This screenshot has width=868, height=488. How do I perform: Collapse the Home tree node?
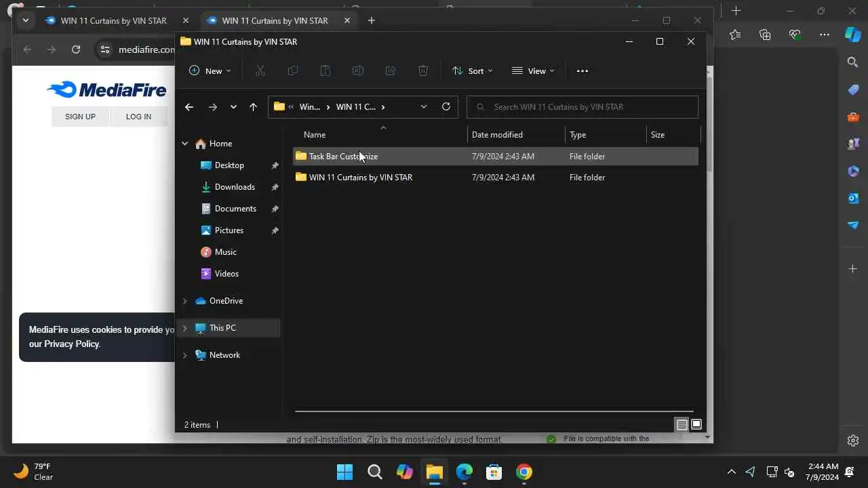tap(184, 144)
